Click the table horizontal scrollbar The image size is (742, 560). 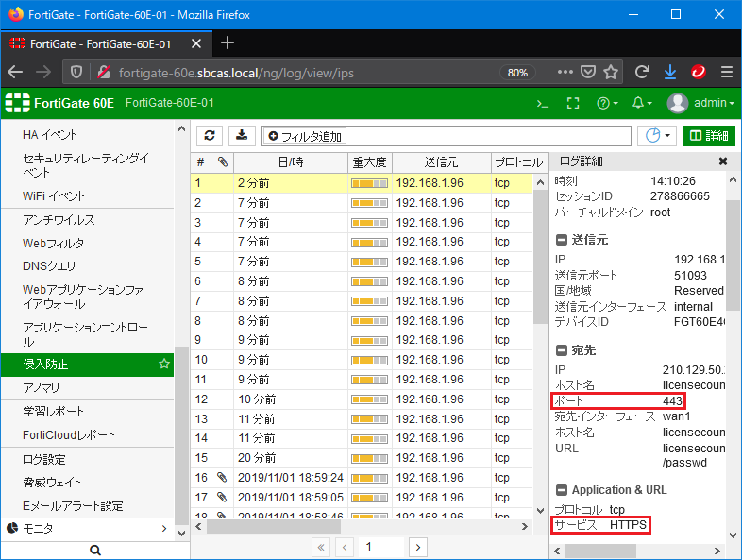click(274, 526)
